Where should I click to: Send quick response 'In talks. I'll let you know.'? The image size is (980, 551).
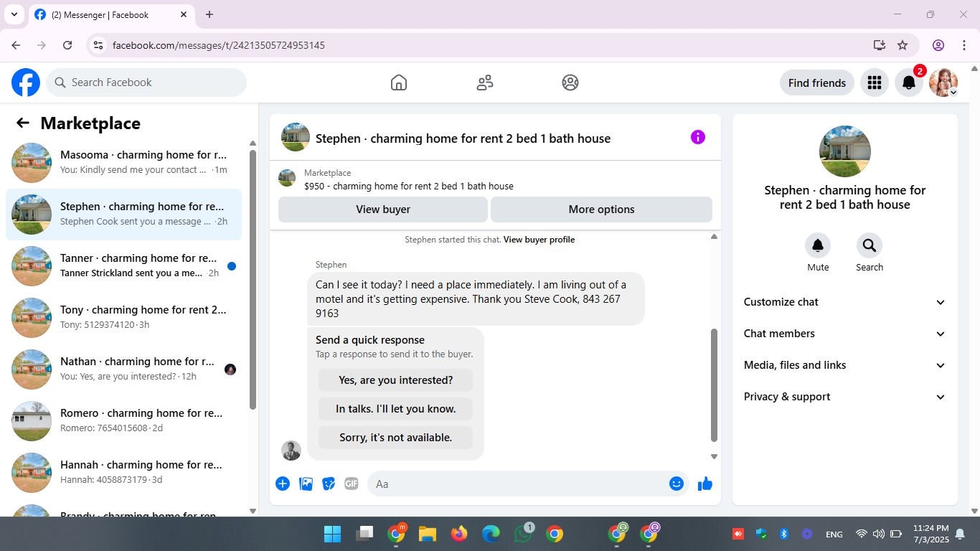395,409
